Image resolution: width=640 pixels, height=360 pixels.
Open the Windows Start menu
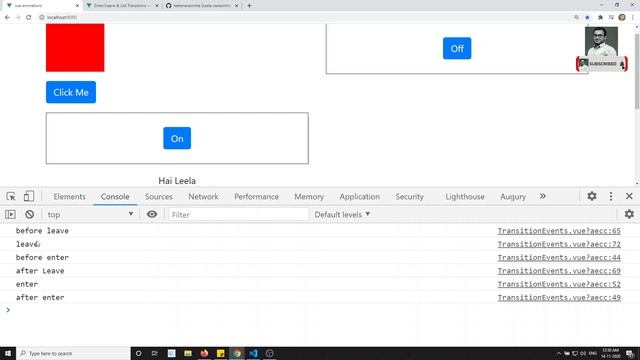(8, 353)
